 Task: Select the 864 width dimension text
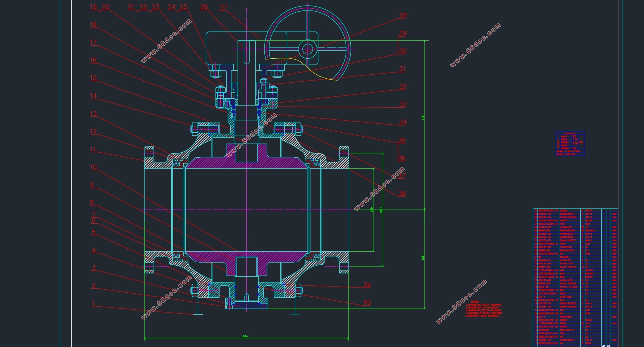pos(245,336)
